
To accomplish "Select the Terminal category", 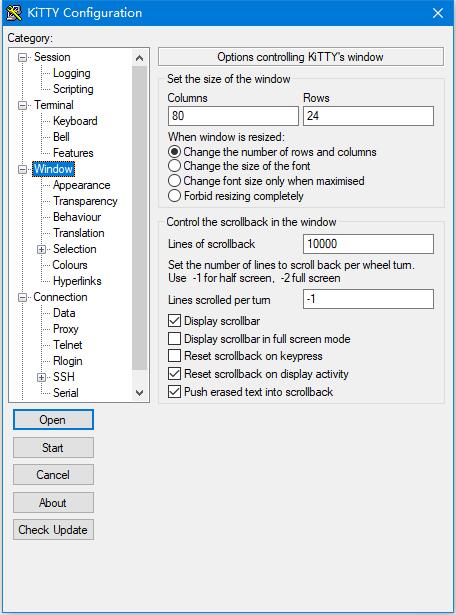I will [x=54, y=105].
